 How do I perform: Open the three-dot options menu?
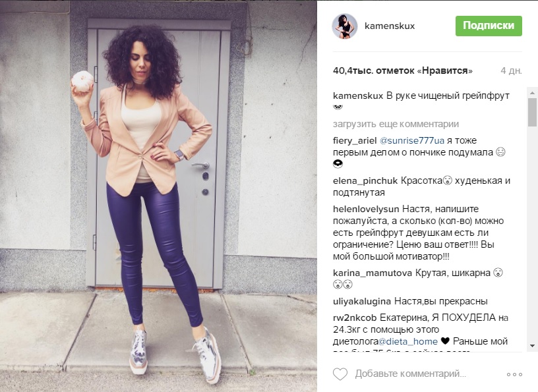[x=514, y=374]
